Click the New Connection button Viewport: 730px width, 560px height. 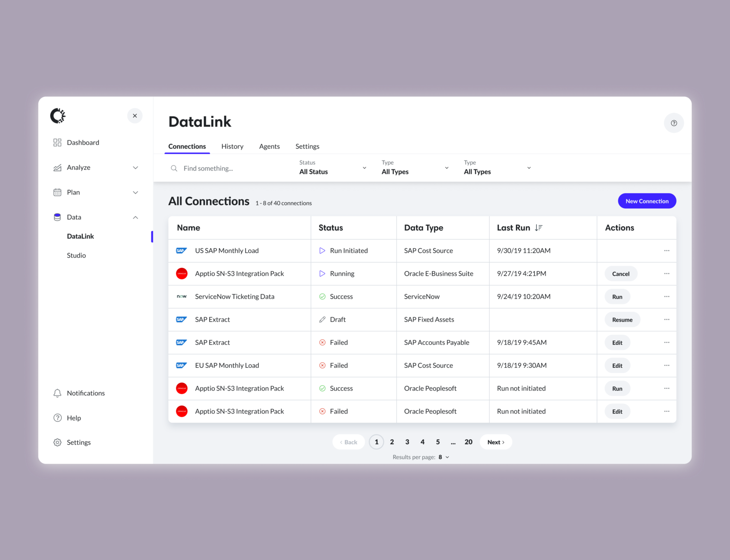click(647, 200)
